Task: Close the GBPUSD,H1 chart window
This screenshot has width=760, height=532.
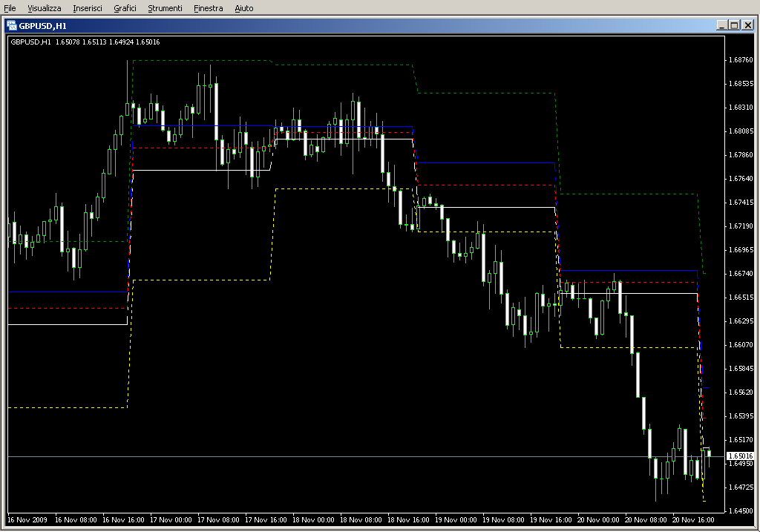Action: [748, 25]
